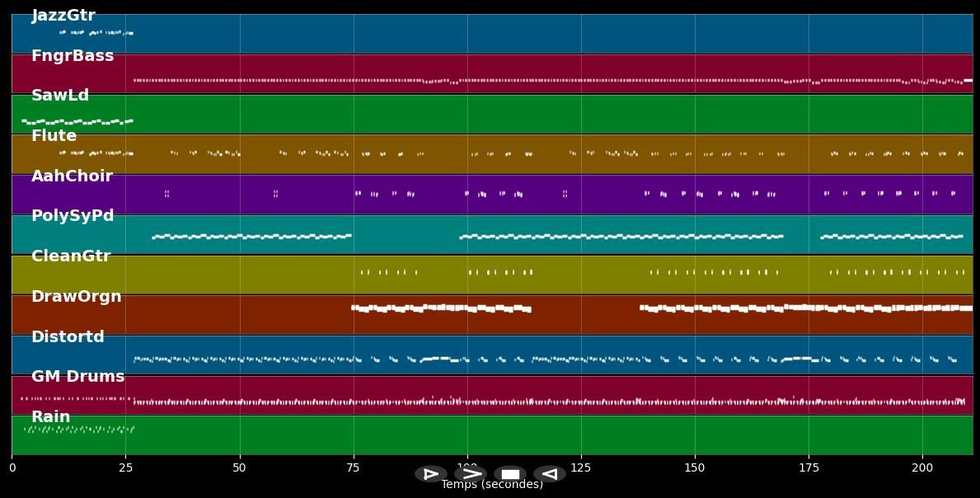Select the FngrBass track label
Viewport: 980px width, 498px height.
point(73,56)
